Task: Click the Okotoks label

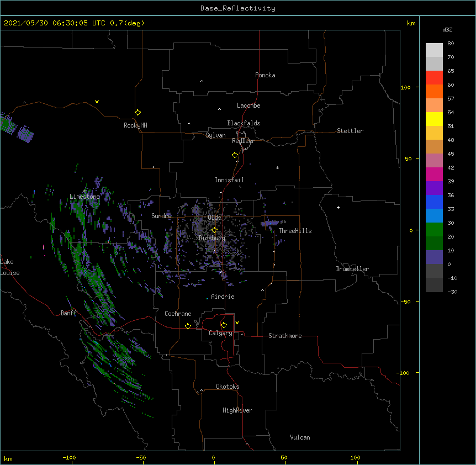Action: [x=228, y=387]
